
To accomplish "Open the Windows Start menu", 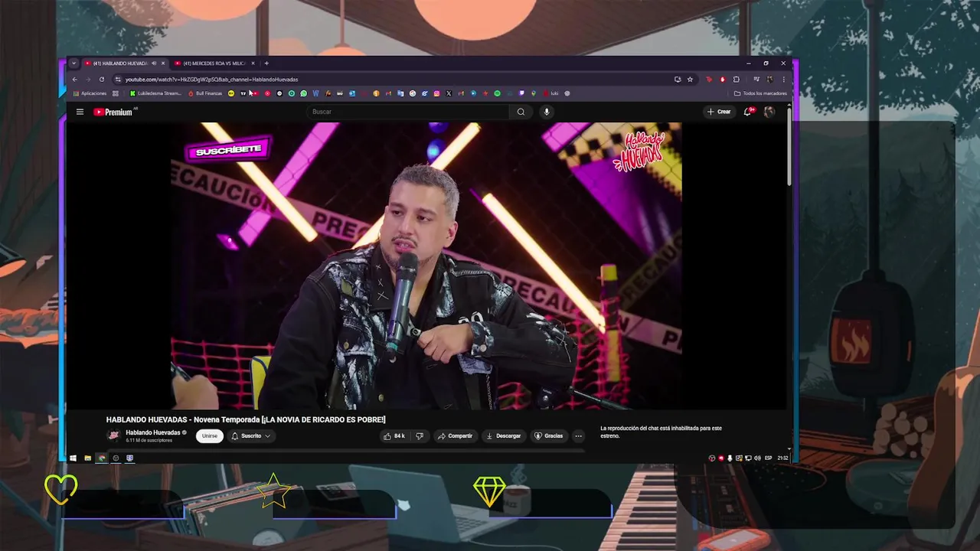I will (73, 458).
